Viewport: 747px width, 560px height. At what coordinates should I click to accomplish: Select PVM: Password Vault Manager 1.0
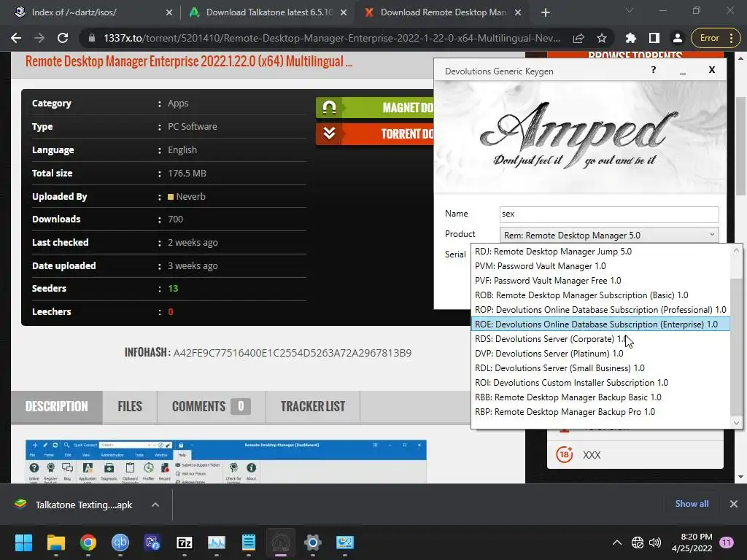coord(600,266)
